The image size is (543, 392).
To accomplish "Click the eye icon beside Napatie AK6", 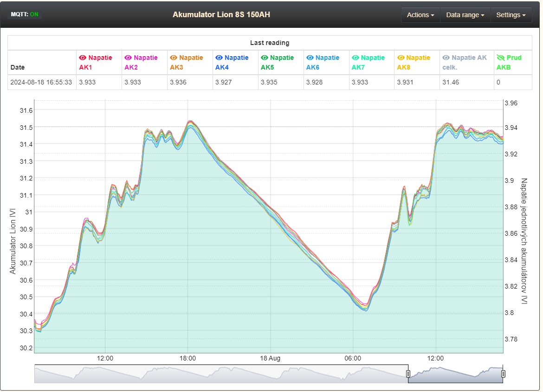I will [310, 58].
